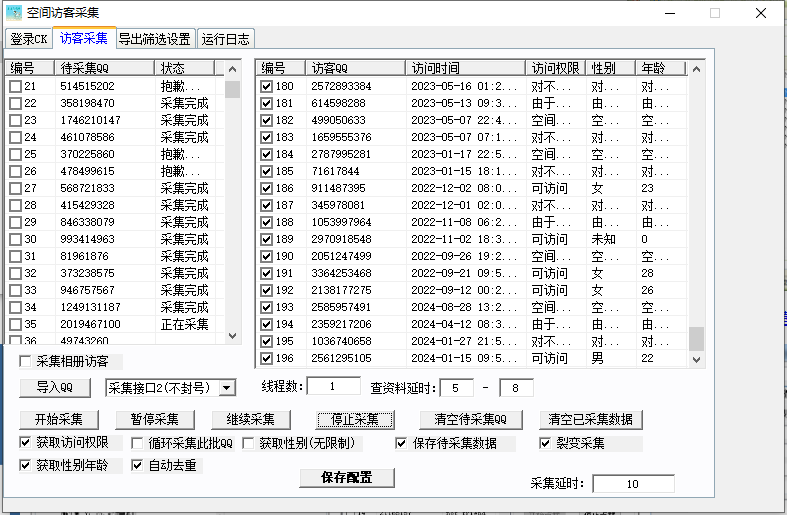Open the 访客采集 tab

[x=84, y=38]
